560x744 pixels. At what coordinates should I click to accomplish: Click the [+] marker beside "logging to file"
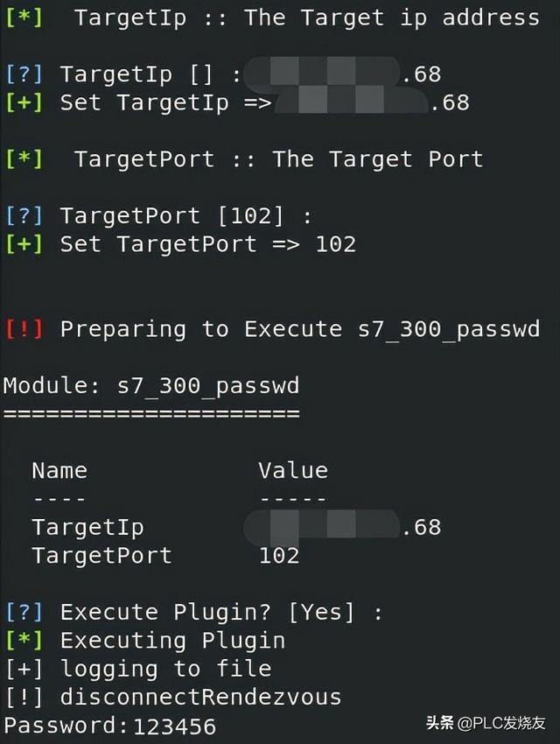[24, 669]
